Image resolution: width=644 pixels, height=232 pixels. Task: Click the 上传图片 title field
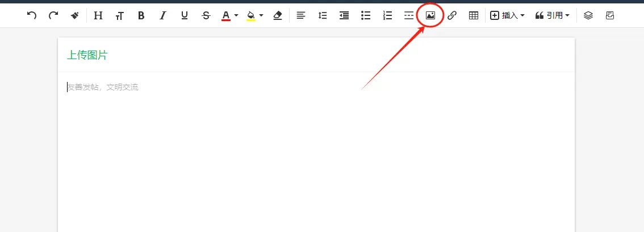227,55
